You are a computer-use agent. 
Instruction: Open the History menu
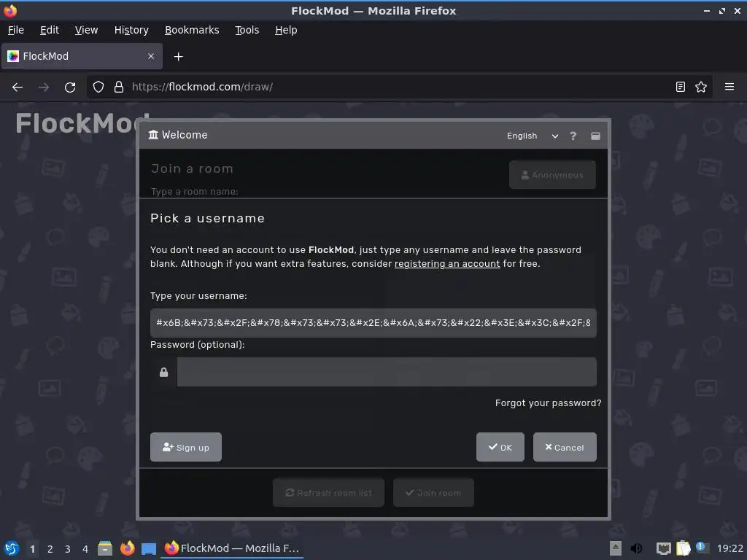coord(131,30)
